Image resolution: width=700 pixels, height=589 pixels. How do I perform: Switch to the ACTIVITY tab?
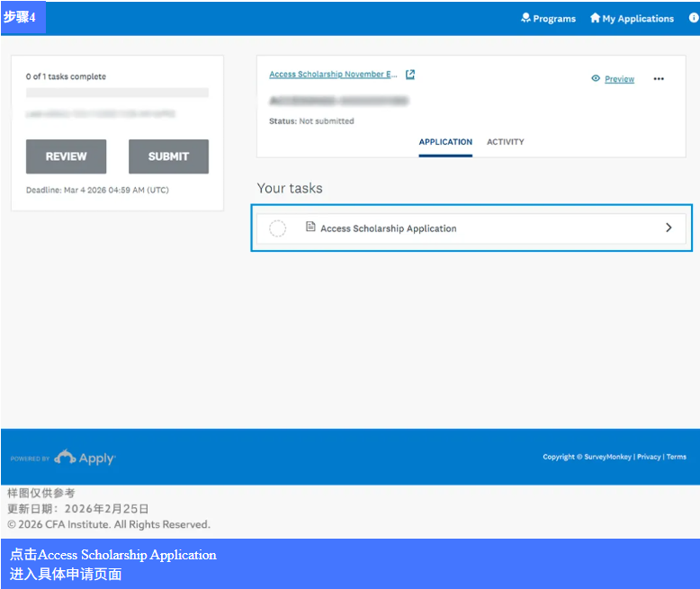coord(505,142)
